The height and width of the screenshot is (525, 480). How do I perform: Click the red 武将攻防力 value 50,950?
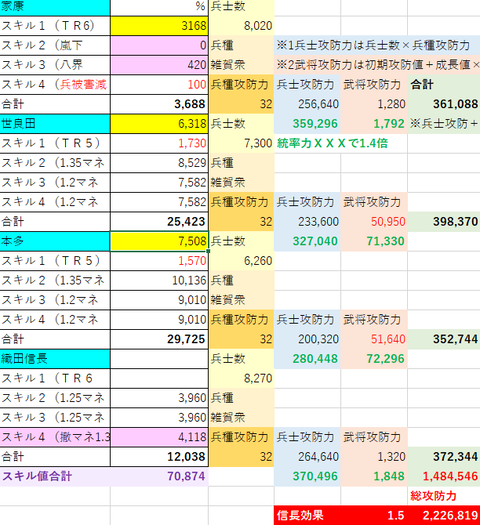(374, 221)
